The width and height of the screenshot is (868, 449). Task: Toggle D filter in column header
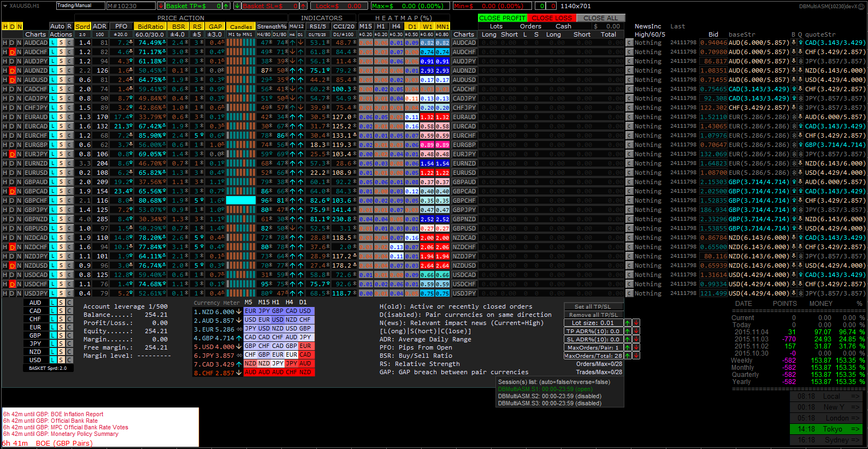12,26
